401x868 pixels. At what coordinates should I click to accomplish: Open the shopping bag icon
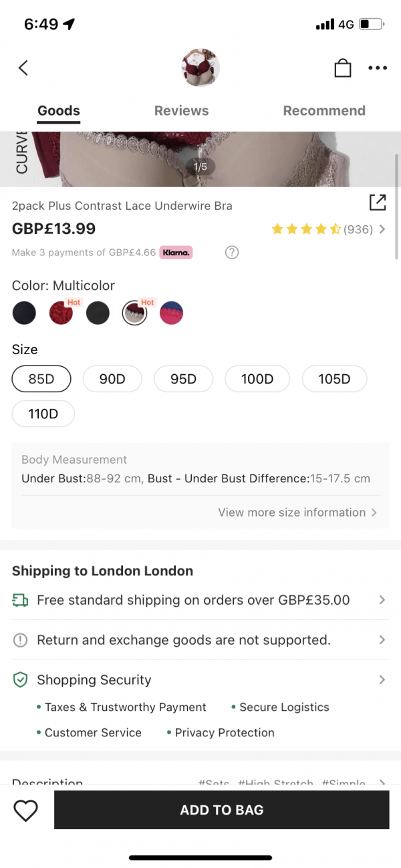(342, 68)
